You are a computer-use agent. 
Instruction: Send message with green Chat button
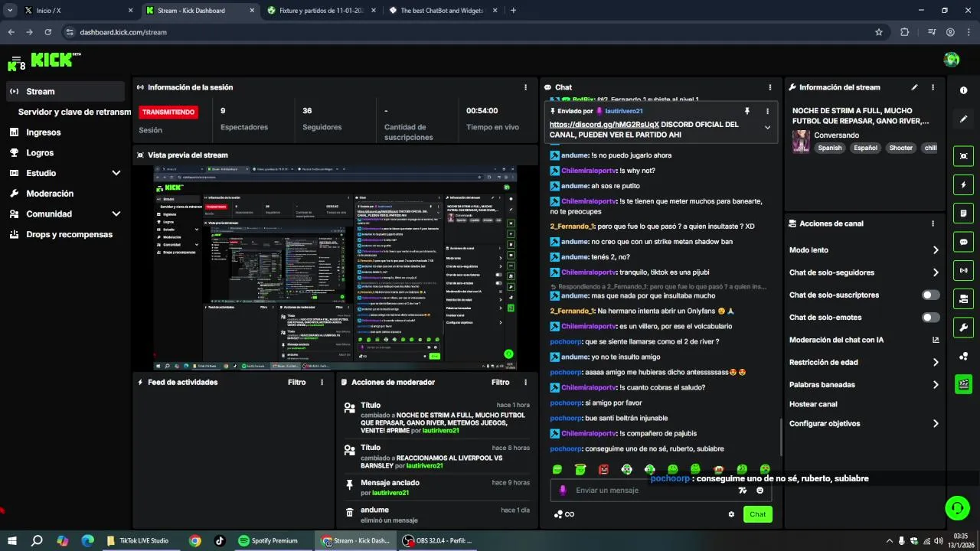[757, 514]
